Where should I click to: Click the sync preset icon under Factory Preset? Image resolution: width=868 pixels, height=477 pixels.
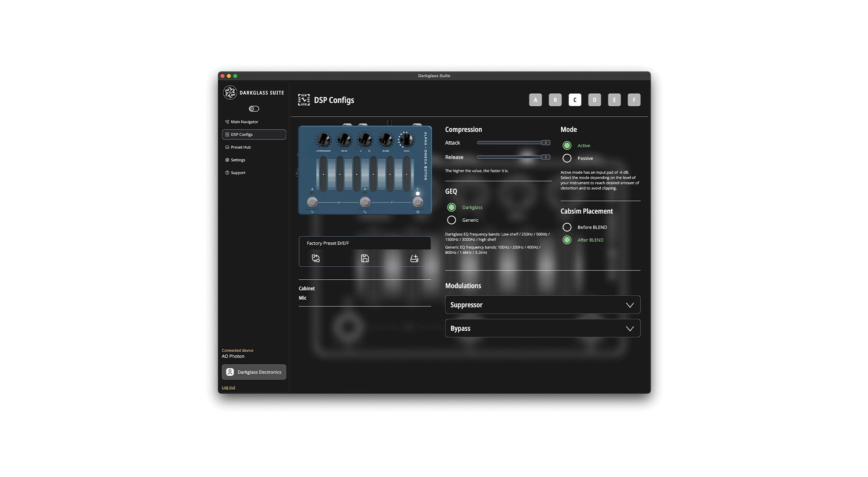coord(316,258)
